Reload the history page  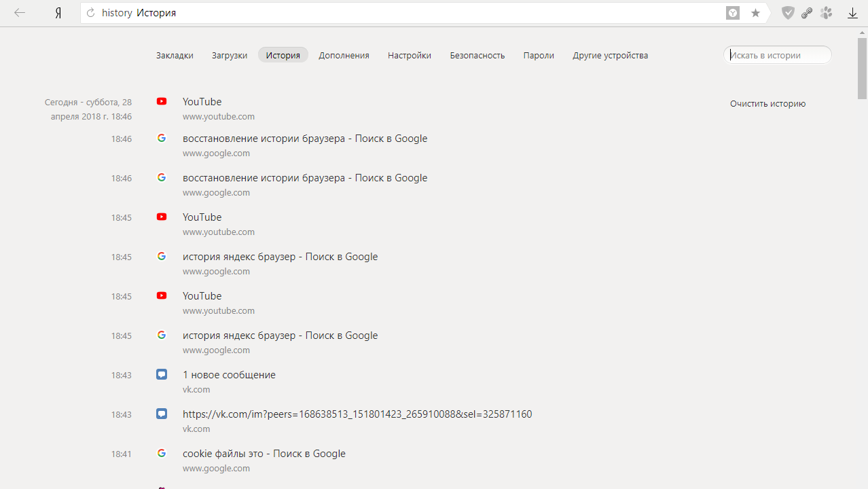coord(90,13)
